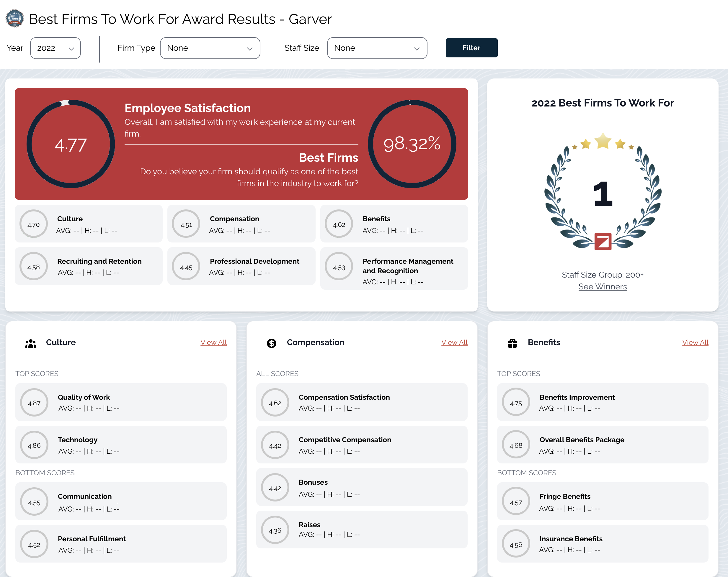Click the Compensation panel heading
The image size is (728, 577).
315,342
